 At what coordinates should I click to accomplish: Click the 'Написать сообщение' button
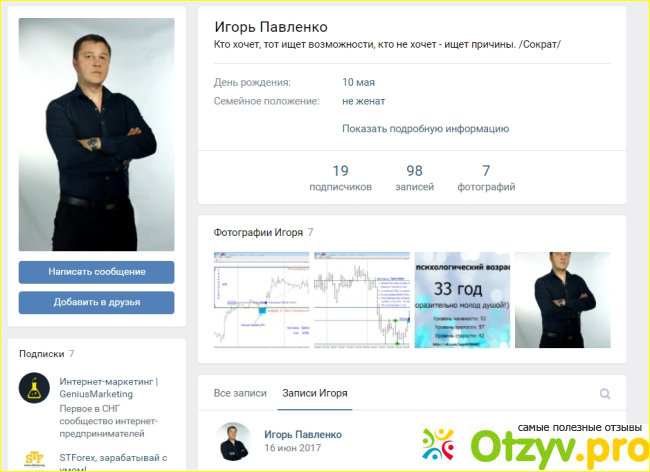coord(97,272)
